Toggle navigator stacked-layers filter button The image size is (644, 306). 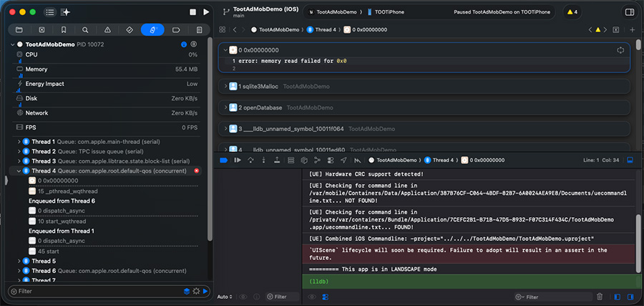tap(187, 291)
